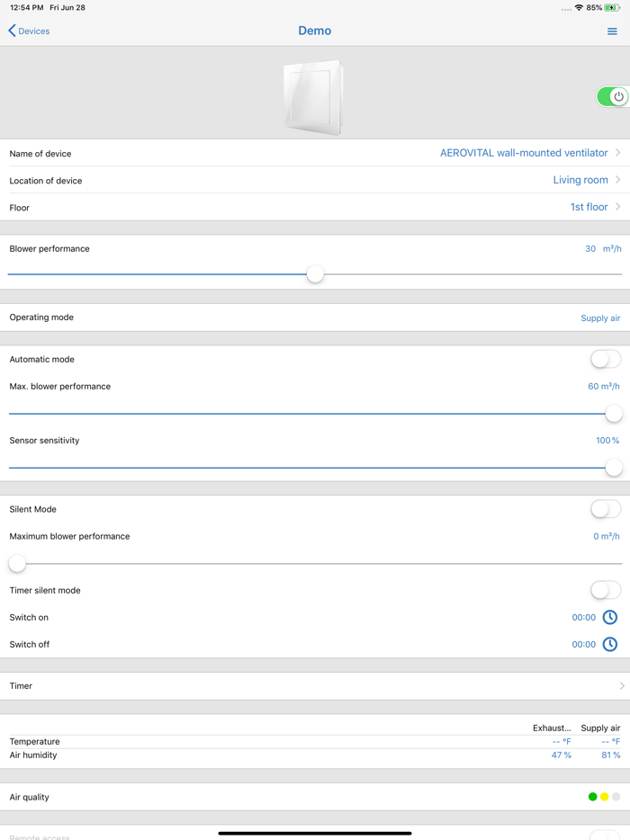Enable the Timer silent mode switch
Screen dimensions: 630x840
(606, 590)
